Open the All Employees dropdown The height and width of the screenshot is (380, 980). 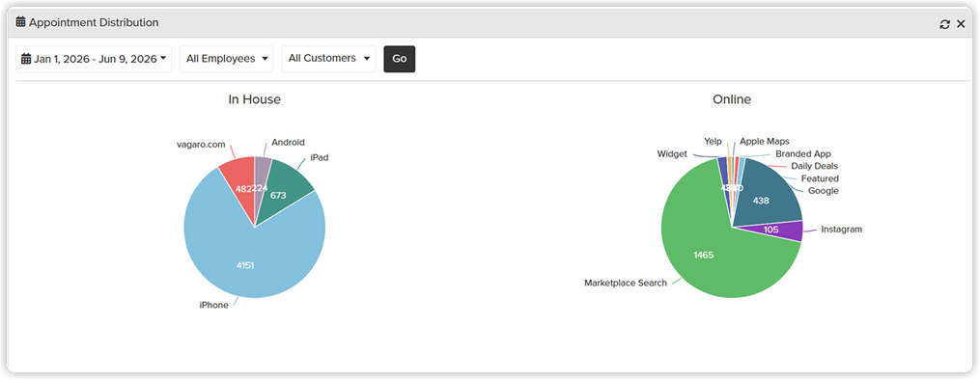tap(226, 59)
